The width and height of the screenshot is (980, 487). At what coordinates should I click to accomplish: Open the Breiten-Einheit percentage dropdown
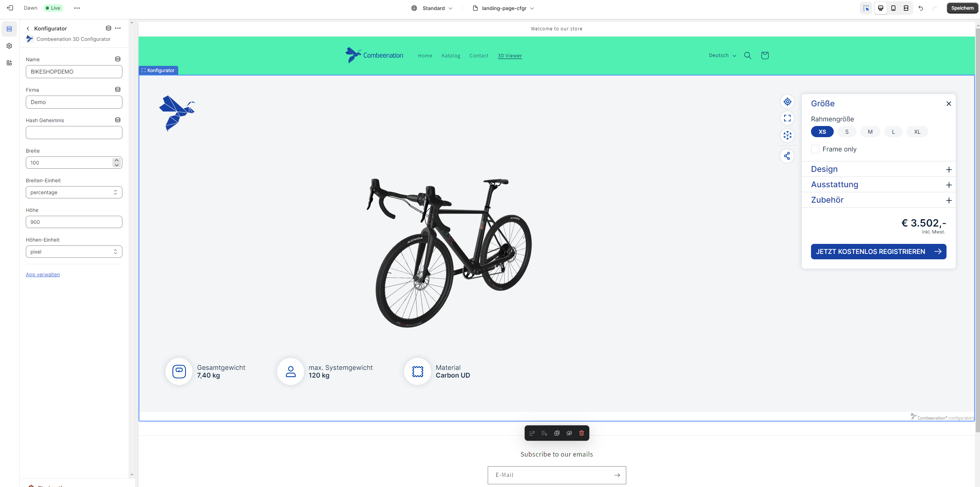[x=74, y=192]
